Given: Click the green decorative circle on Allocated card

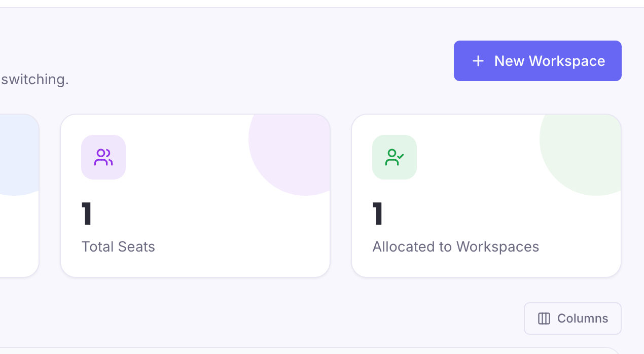Looking at the screenshot, I should 583,152.
